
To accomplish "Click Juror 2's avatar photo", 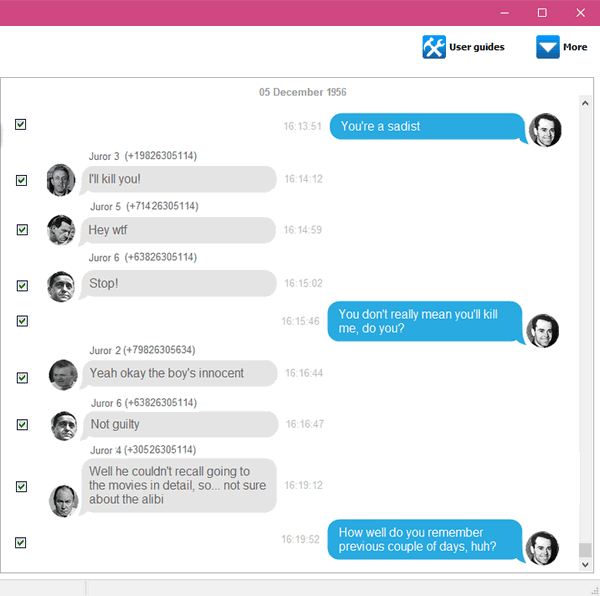I will click(63, 375).
